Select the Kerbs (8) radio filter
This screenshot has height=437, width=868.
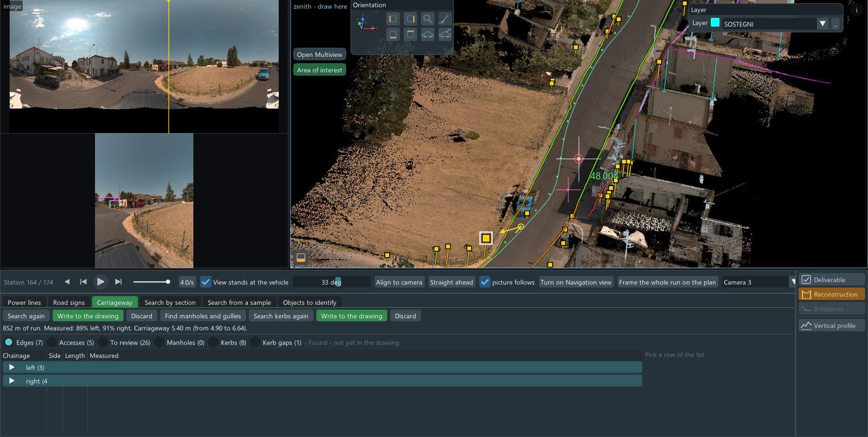(x=213, y=343)
